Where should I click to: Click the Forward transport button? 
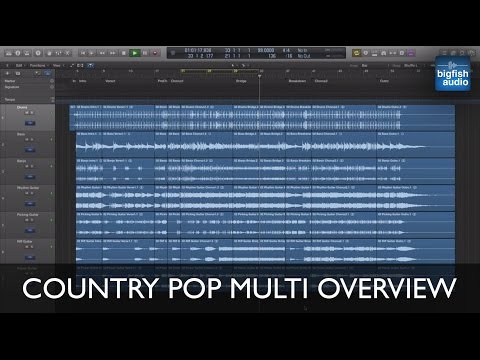pos(113,53)
